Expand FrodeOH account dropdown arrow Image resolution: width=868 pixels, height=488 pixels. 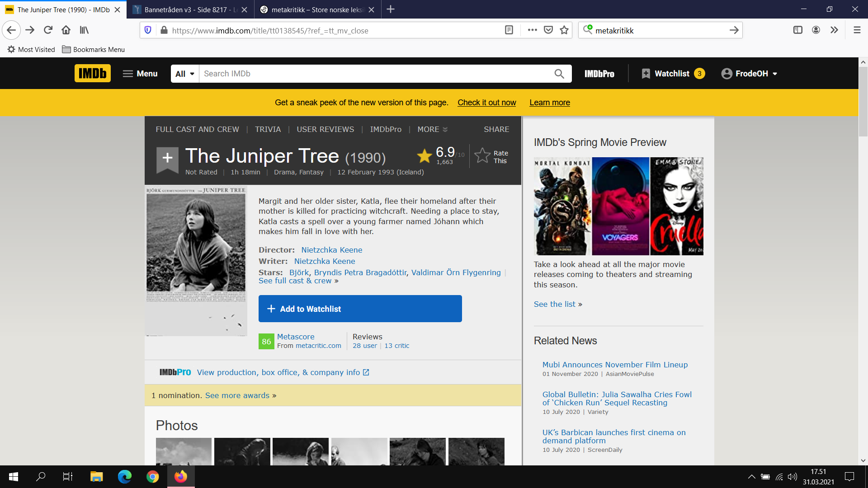pos(775,74)
